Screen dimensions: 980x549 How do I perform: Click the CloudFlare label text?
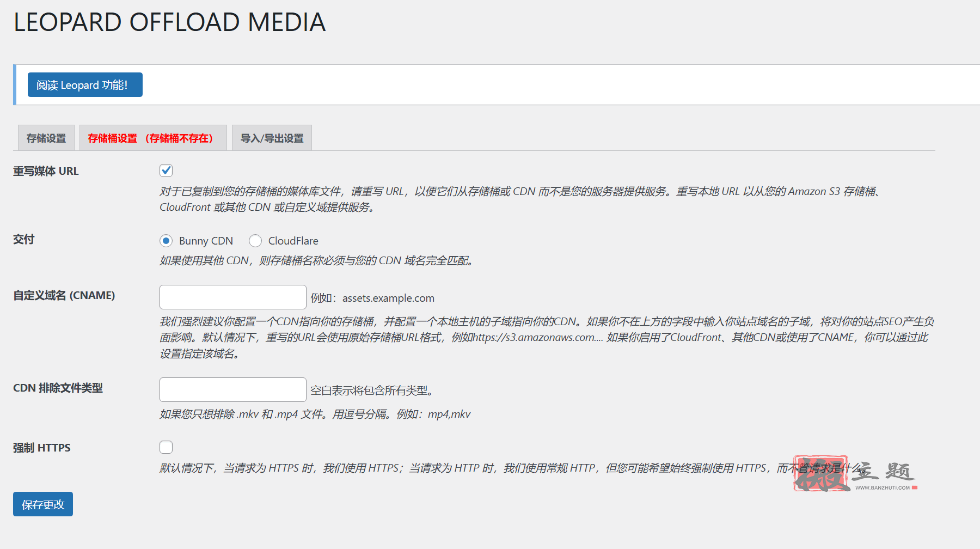pos(293,241)
